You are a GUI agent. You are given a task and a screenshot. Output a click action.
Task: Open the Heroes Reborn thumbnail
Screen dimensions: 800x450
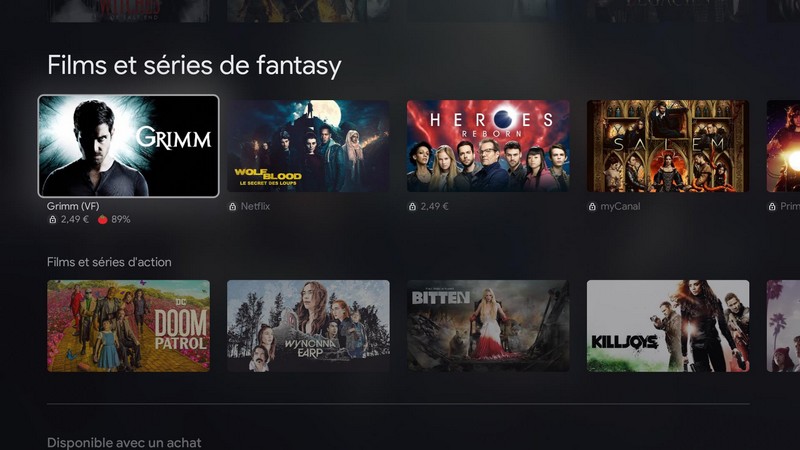point(488,146)
